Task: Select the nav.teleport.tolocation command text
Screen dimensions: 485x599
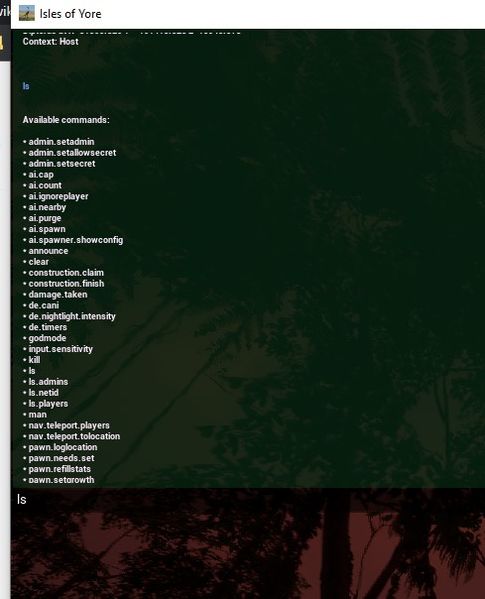Action: pyautogui.click(x=74, y=436)
